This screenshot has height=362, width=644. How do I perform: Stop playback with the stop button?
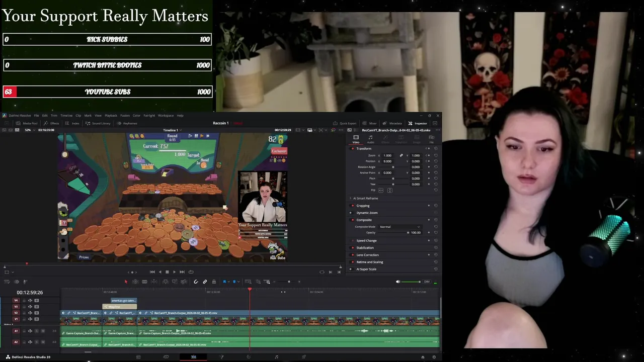[x=167, y=272]
